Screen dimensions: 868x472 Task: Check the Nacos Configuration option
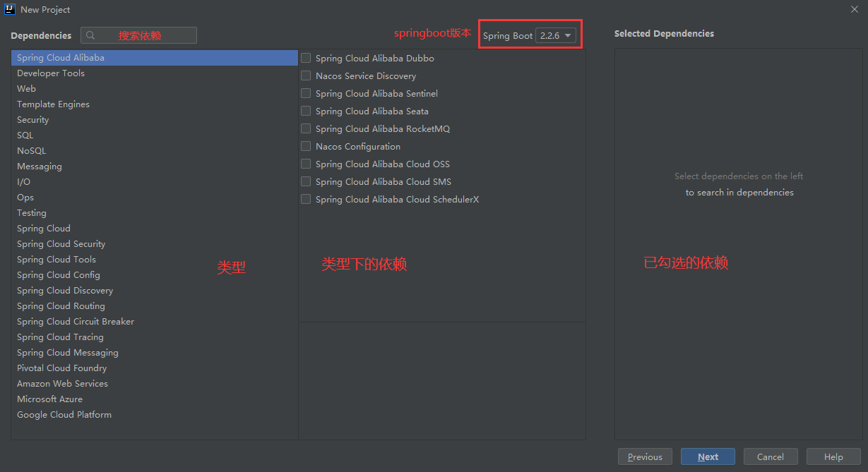(x=306, y=146)
